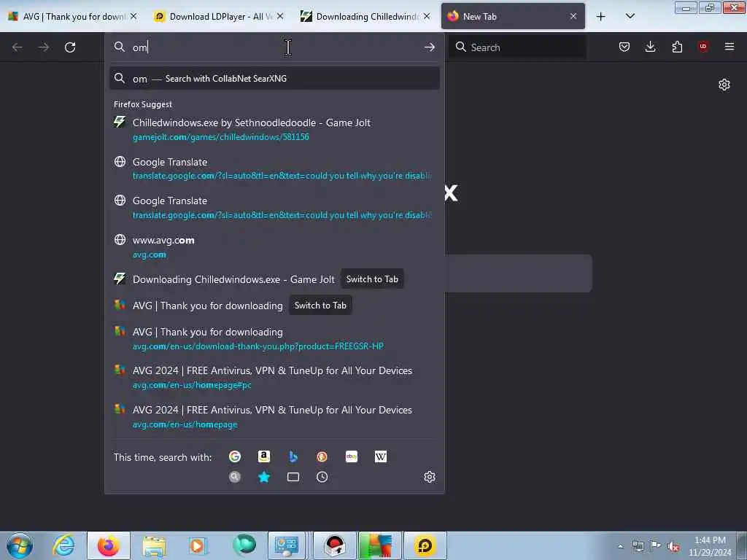Close the Download LDPlayer tab
This screenshot has width=747, height=560.
tap(280, 17)
